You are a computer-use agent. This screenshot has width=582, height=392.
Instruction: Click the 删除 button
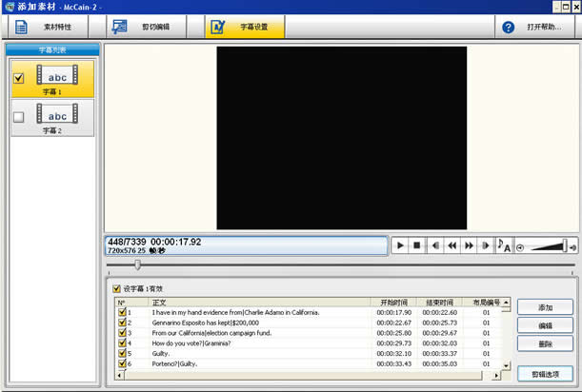pyautogui.click(x=545, y=343)
